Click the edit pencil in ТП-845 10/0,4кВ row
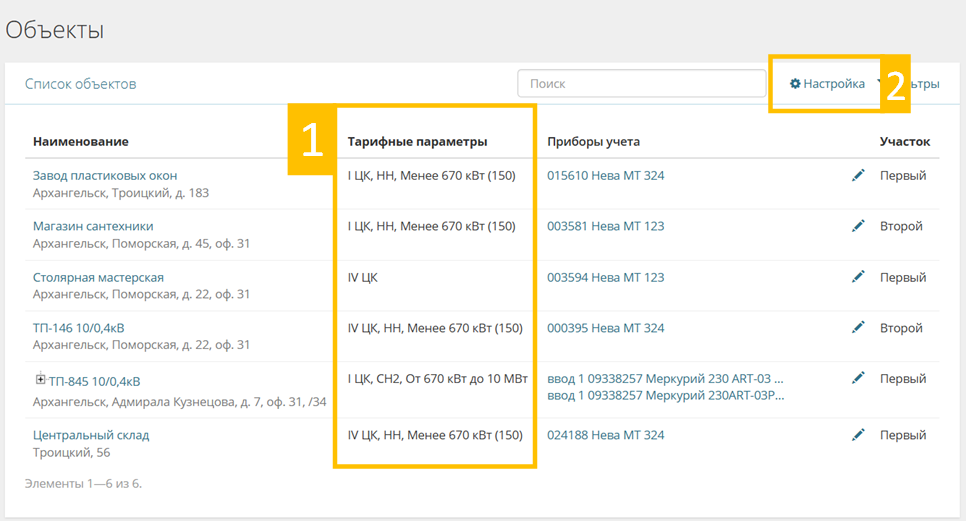 pyautogui.click(x=857, y=379)
